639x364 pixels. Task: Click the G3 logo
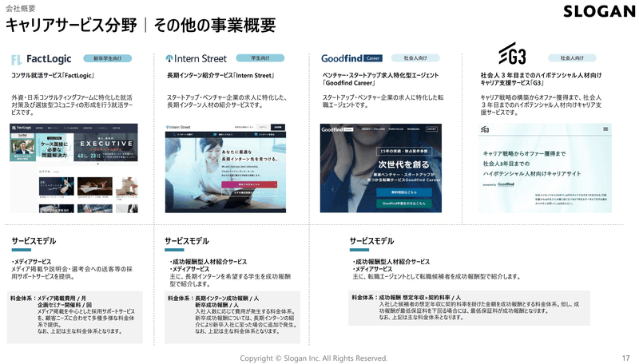[x=512, y=53]
